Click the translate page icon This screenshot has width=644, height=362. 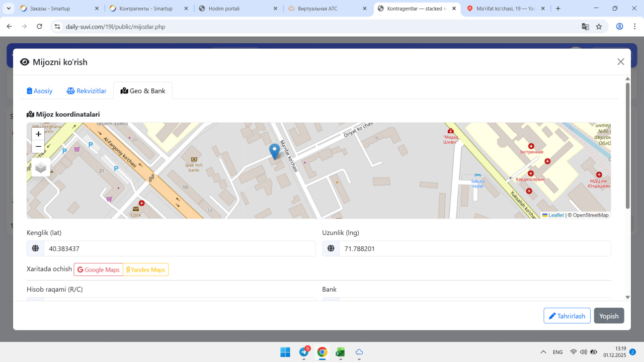coord(585,27)
